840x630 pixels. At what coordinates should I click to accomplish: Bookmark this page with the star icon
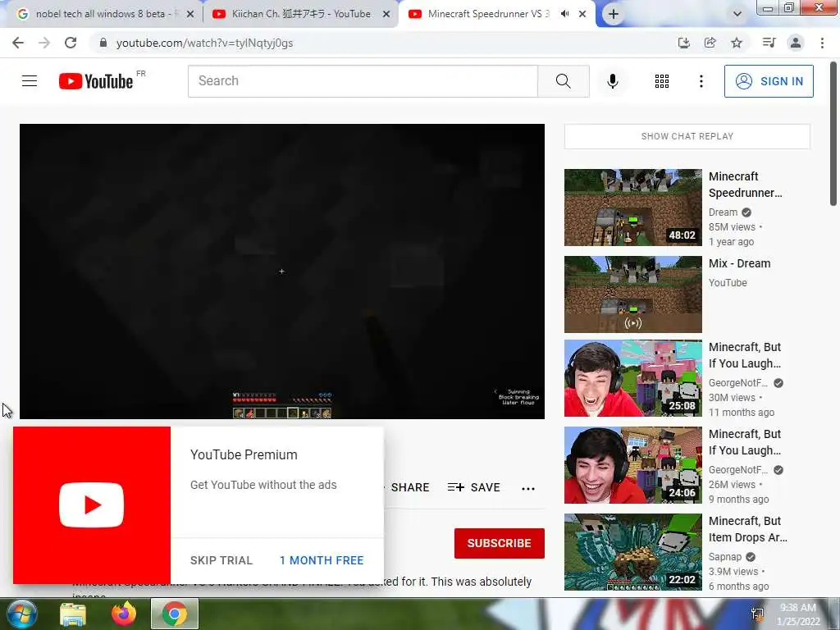click(x=737, y=43)
